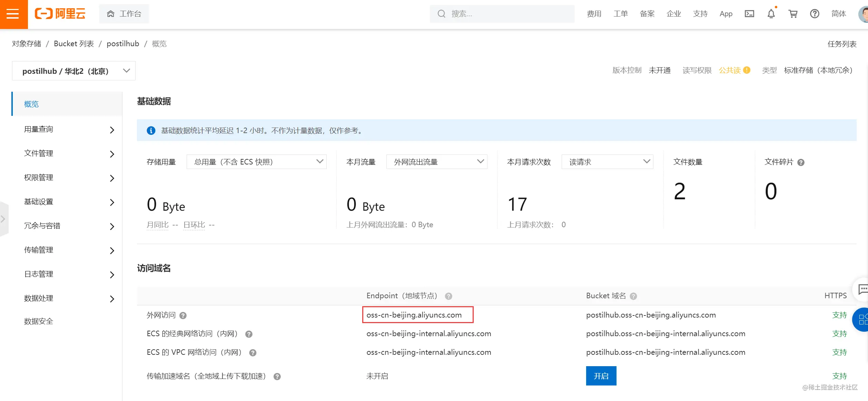Click the help icon beside 文件碎片
Screen dimensions: 868x401
(x=801, y=162)
